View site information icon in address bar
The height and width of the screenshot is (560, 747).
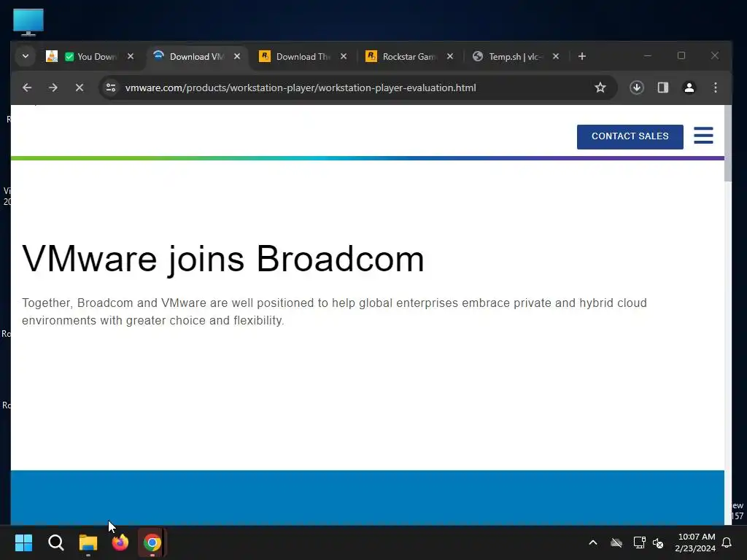(x=111, y=87)
